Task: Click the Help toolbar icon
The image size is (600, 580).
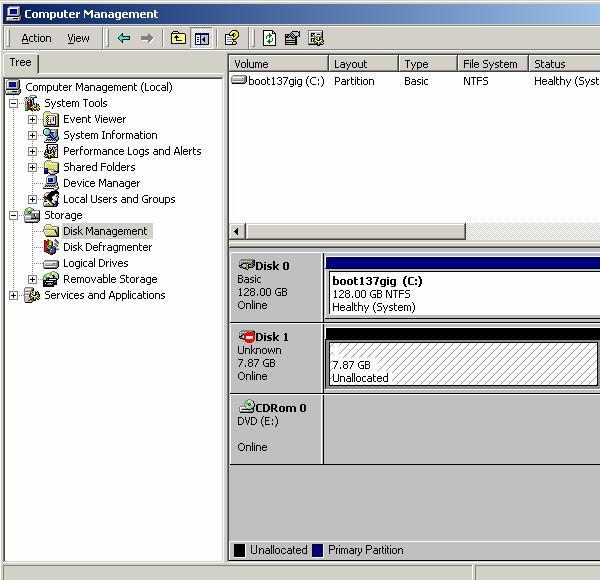Action: [232, 38]
